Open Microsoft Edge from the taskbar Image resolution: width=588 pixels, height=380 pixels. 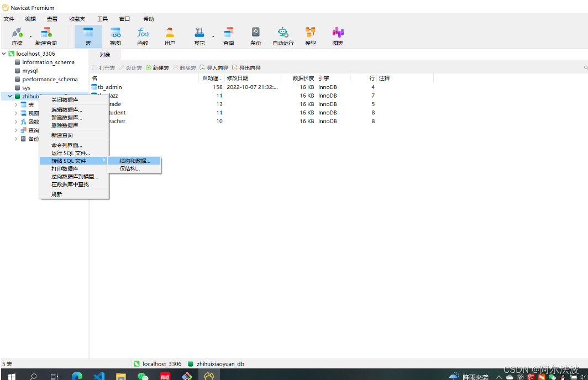(x=77, y=376)
